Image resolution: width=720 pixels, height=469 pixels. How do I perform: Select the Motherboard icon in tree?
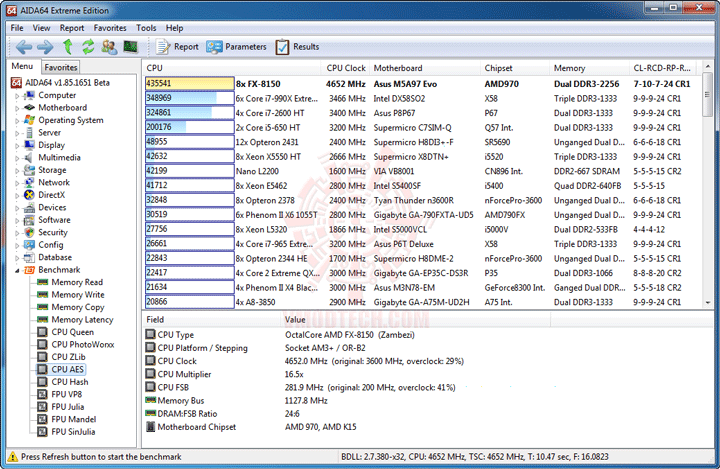tap(29, 107)
